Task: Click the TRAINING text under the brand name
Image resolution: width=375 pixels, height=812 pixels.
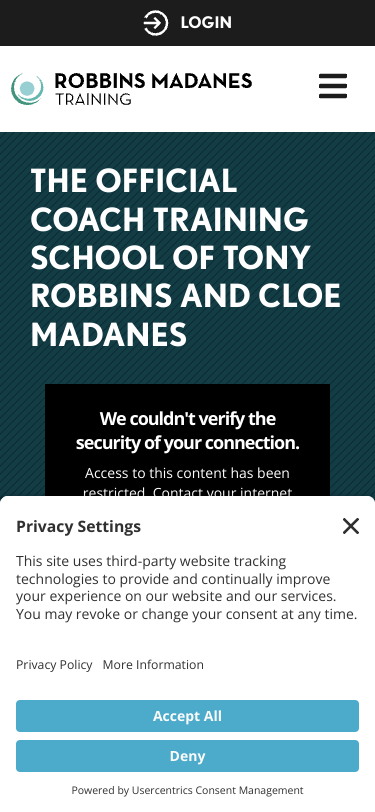Action: pyautogui.click(x=93, y=99)
